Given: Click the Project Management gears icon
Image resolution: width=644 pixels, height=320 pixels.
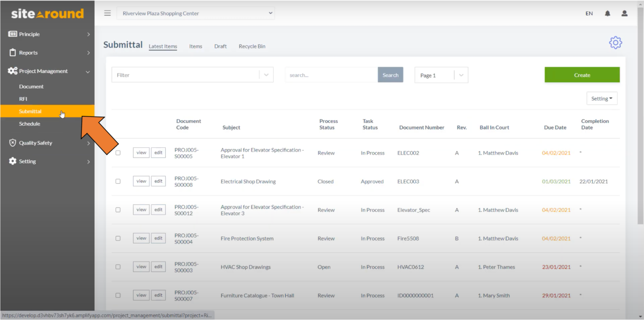Looking at the screenshot, I should coord(12,71).
